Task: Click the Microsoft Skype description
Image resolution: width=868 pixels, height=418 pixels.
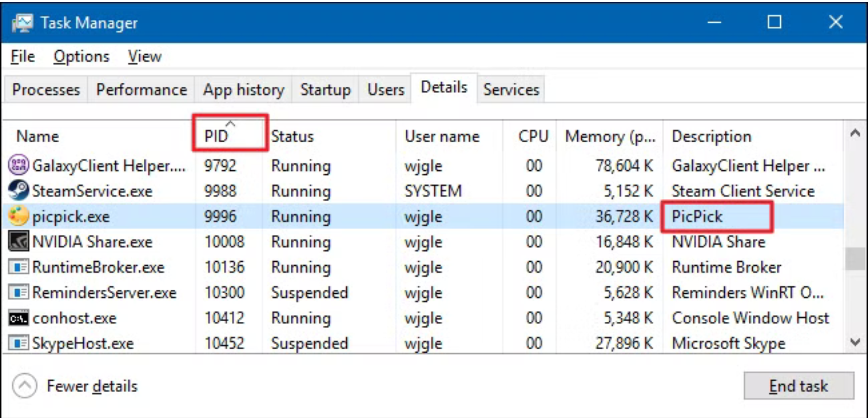Action: (x=728, y=344)
